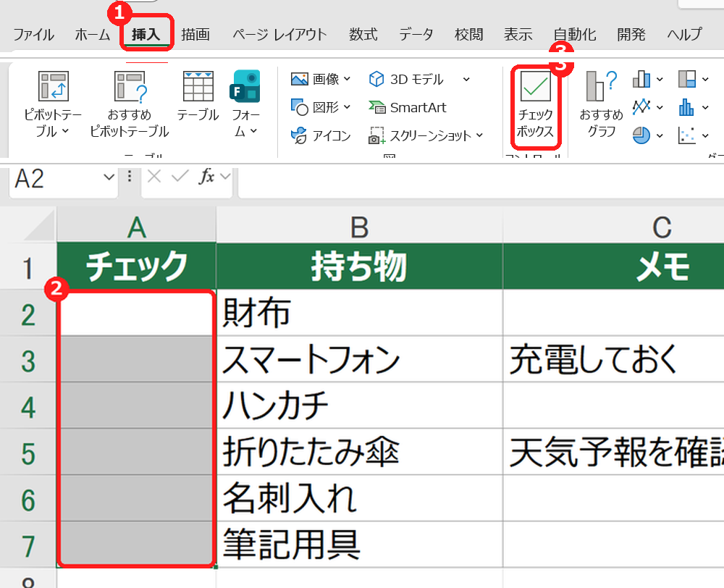Viewport: 724px width, 588px height.
Task: Click the スマートフォン cell
Action: (x=359, y=359)
